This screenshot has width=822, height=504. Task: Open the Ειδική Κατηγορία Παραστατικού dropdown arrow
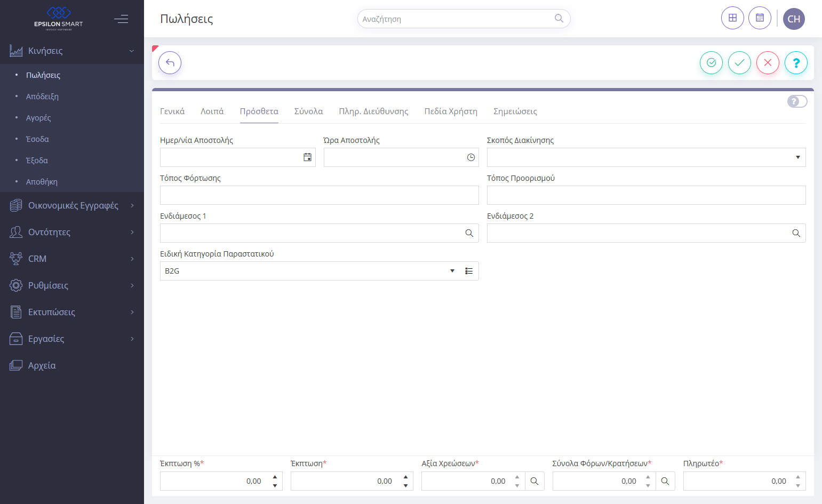[452, 271]
